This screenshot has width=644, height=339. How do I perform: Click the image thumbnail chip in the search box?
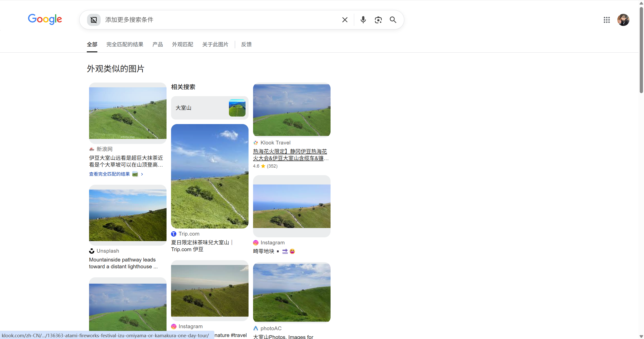click(94, 20)
